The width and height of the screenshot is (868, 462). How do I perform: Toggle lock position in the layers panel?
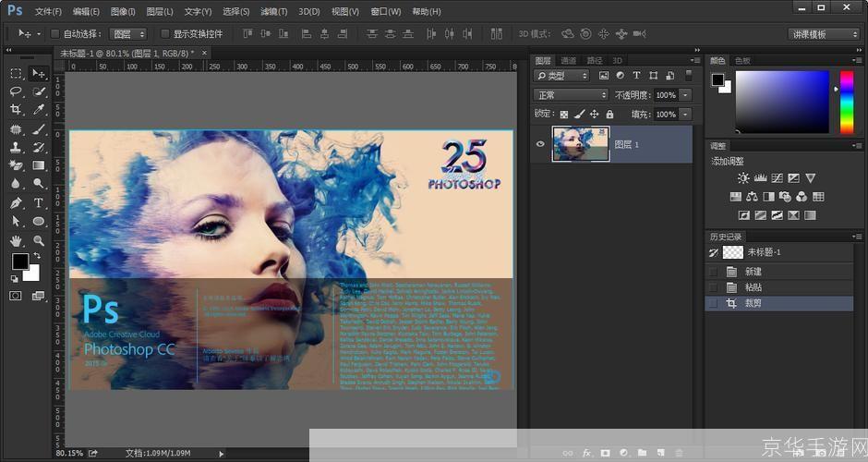coord(594,115)
